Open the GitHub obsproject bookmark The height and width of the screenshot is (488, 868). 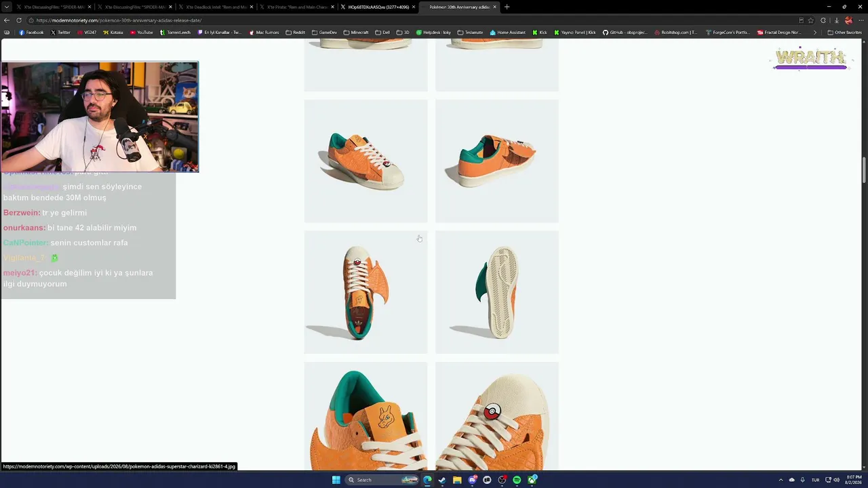coord(627,33)
